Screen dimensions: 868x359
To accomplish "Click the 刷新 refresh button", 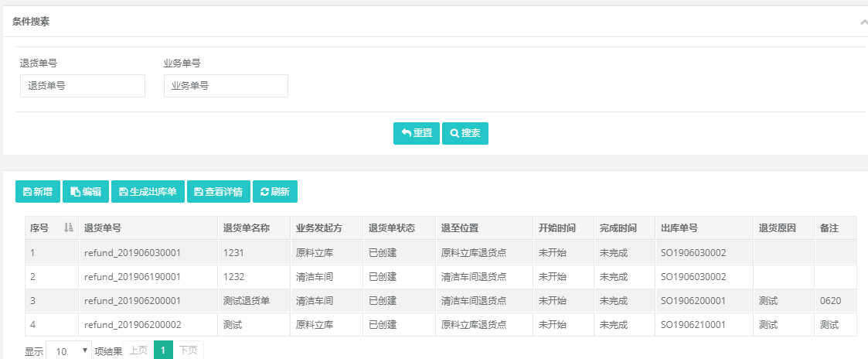I will 275,192.
